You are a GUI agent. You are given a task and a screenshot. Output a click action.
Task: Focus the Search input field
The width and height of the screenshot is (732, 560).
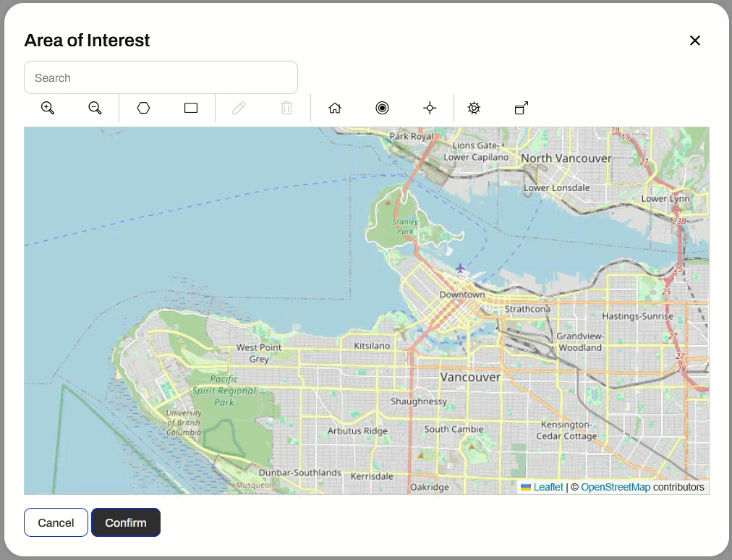[161, 77]
